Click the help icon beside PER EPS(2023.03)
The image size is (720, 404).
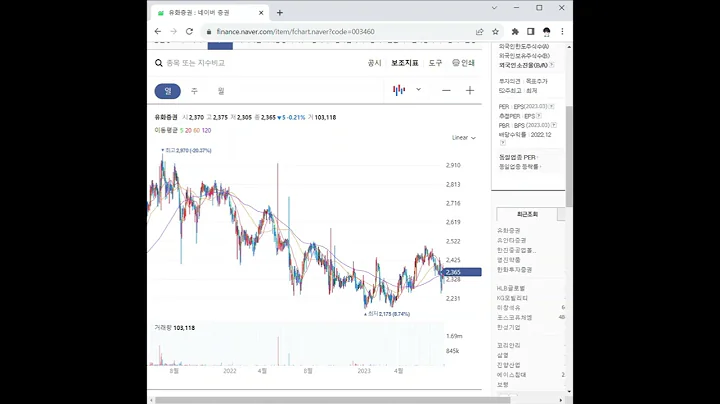coord(551,107)
